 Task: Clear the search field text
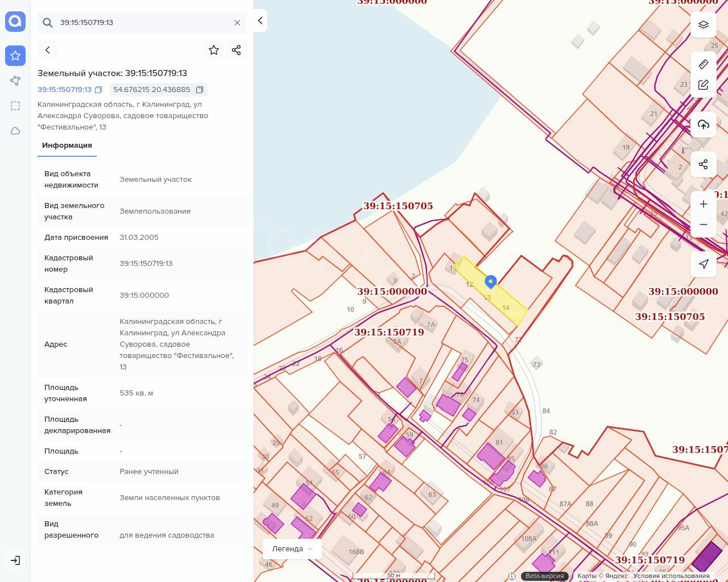237,23
